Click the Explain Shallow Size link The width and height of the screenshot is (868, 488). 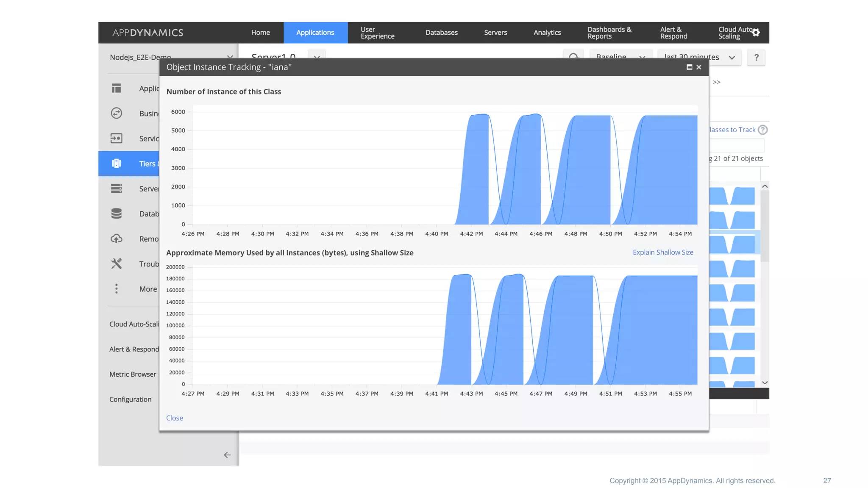point(662,252)
